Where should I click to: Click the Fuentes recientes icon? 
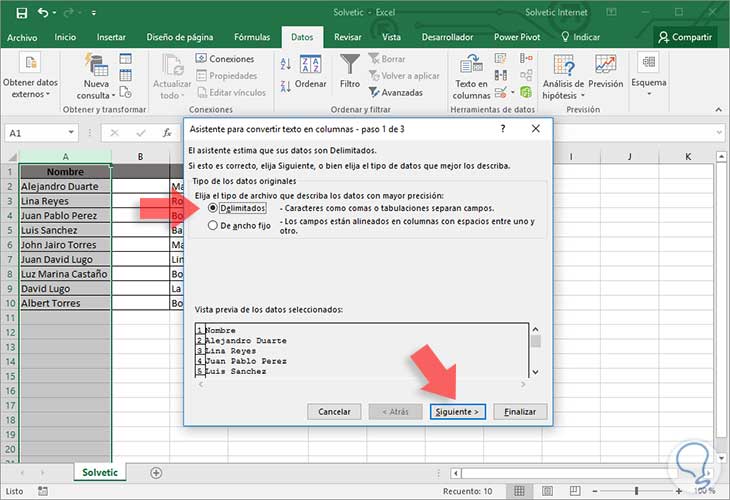pos(126,92)
